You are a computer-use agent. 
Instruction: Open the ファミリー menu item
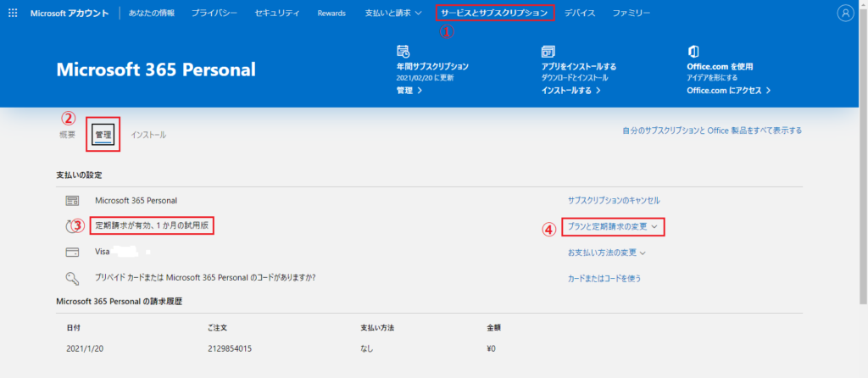(x=631, y=14)
